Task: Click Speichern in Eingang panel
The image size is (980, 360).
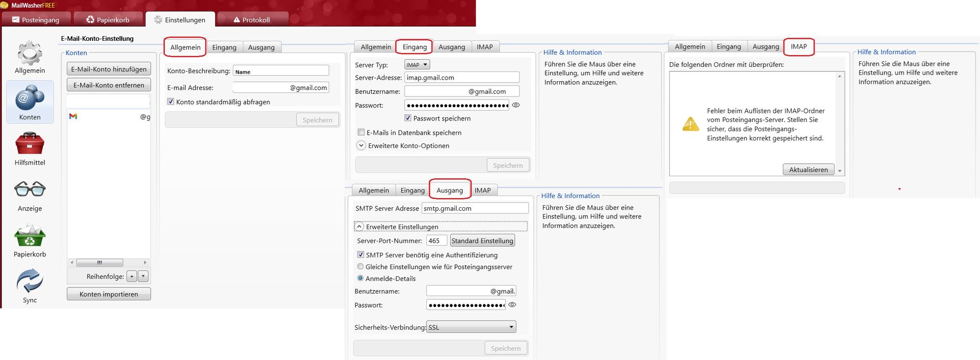Action: point(508,165)
